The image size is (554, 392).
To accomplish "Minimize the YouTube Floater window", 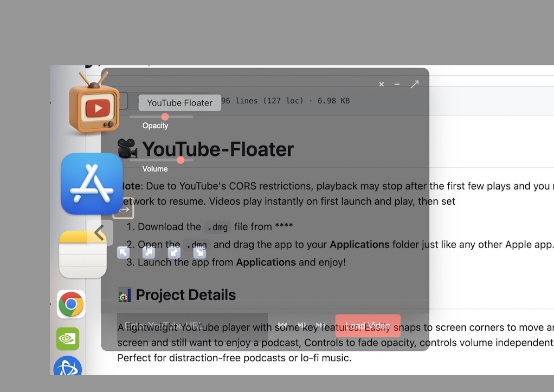I will pyautogui.click(x=397, y=84).
